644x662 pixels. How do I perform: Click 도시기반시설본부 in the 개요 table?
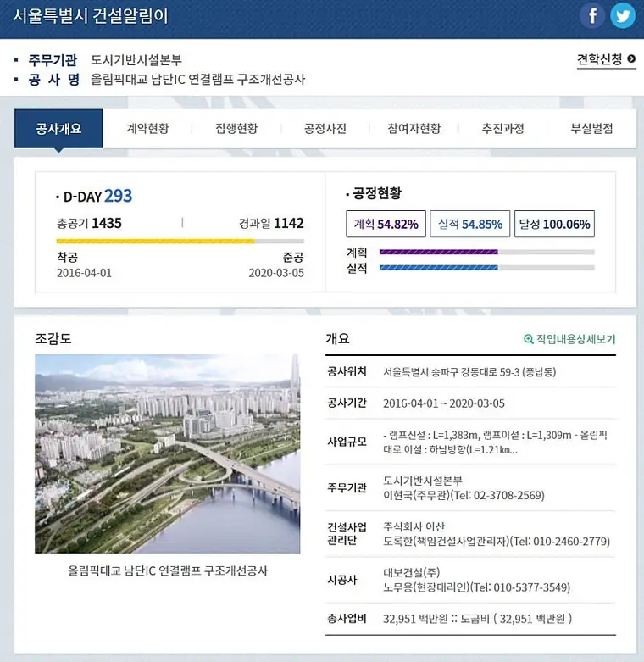tap(423, 481)
